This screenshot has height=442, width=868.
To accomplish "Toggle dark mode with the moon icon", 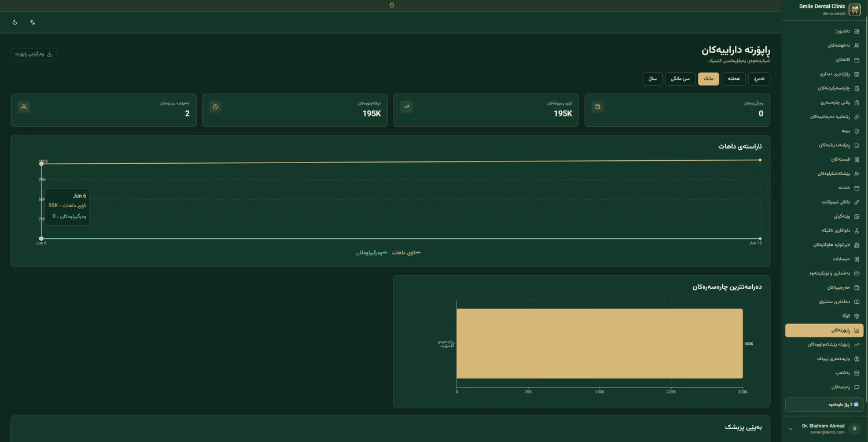I will [x=15, y=23].
